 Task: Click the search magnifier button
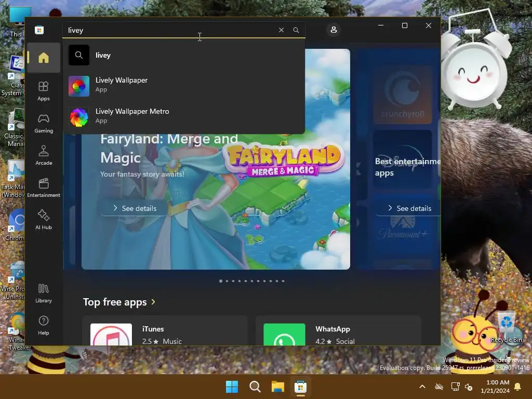click(x=296, y=30)
